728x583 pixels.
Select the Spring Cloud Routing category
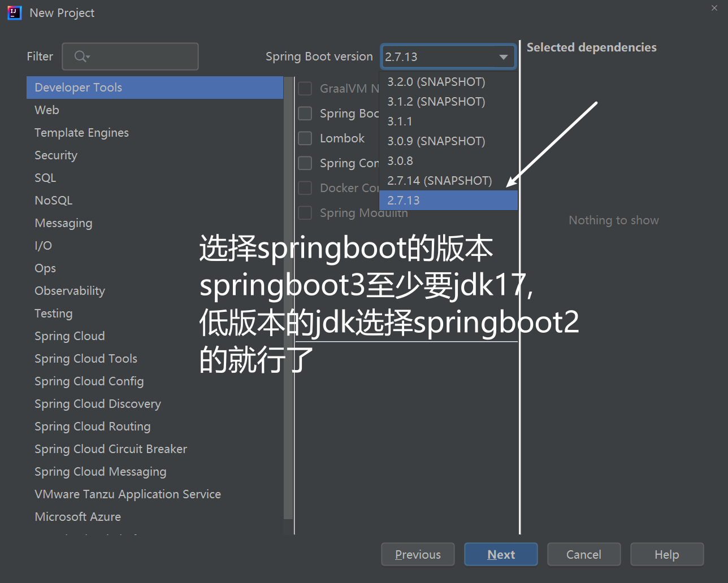coord(155,427)
